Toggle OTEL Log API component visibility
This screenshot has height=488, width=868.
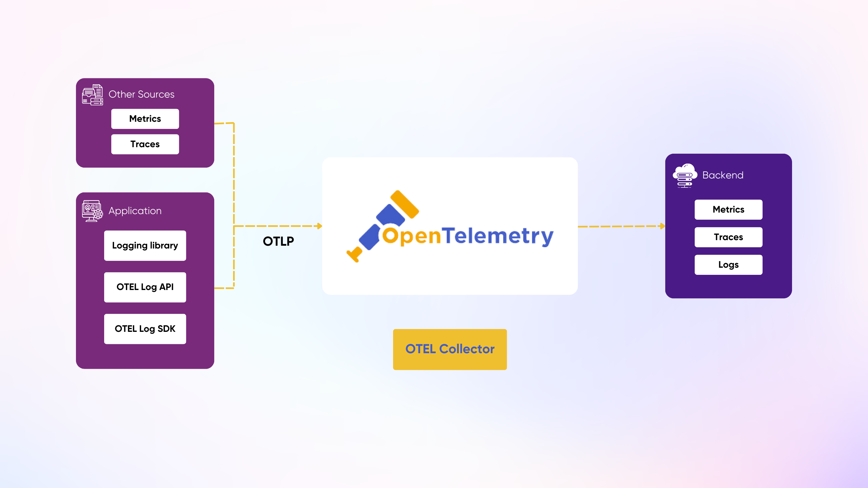[x=145, y=287]
